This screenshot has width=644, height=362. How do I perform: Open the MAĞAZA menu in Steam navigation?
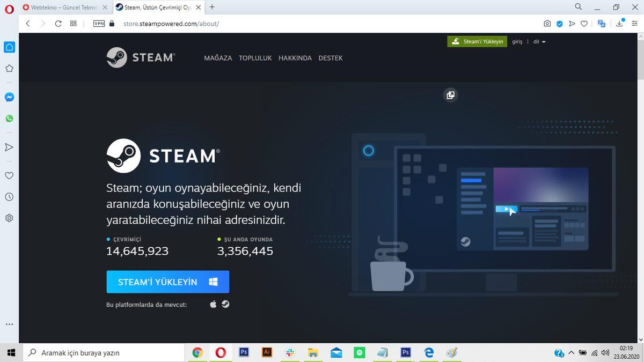coord(218,58)
